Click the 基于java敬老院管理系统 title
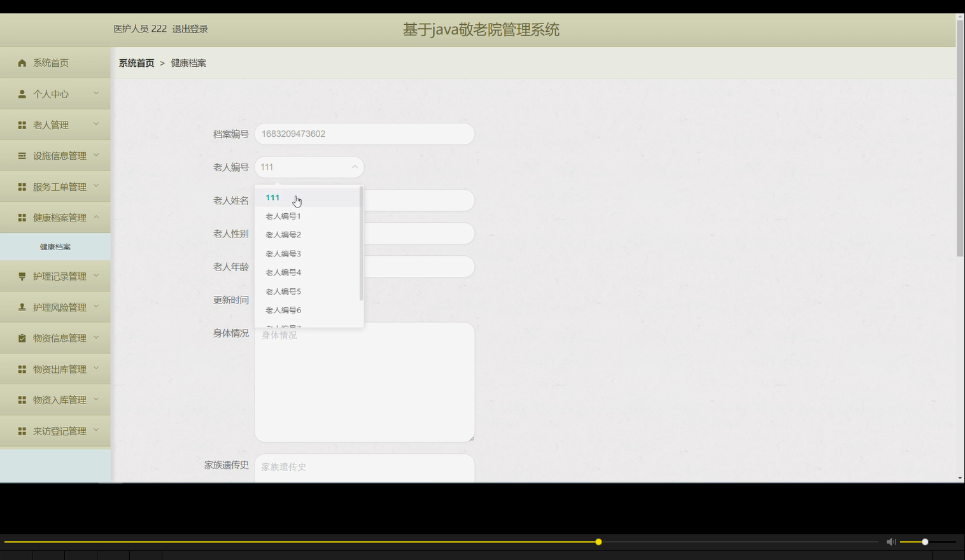The height and width of the screenshot is (560, 965). [x=481, y=30]
